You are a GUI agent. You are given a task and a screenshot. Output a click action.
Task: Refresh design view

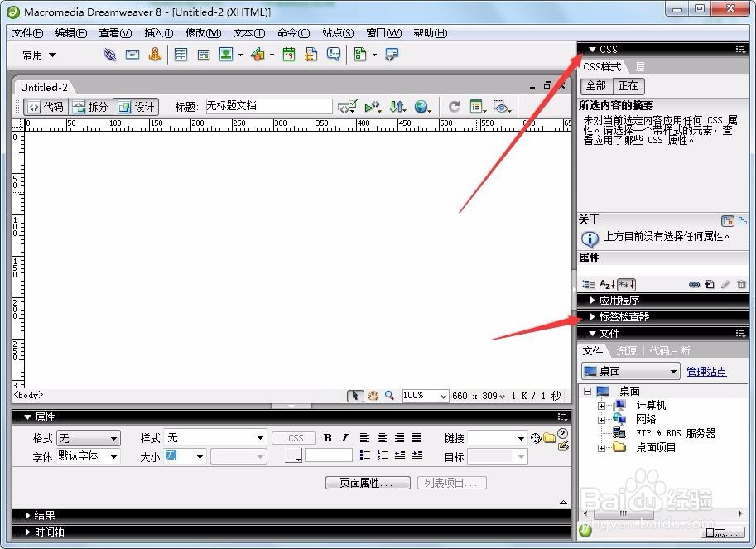click(x=454, y=107)
